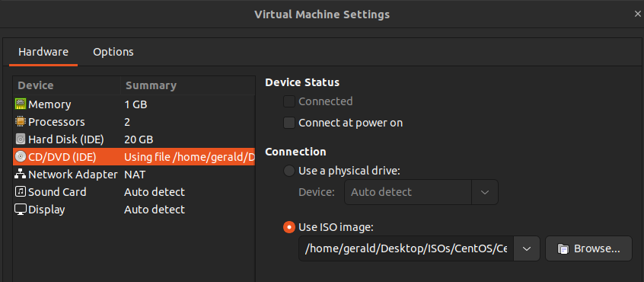The image size is (644, 282).
Task: Click the Hard Disk (IDE) drive icon
Action: tap(21, 139)
